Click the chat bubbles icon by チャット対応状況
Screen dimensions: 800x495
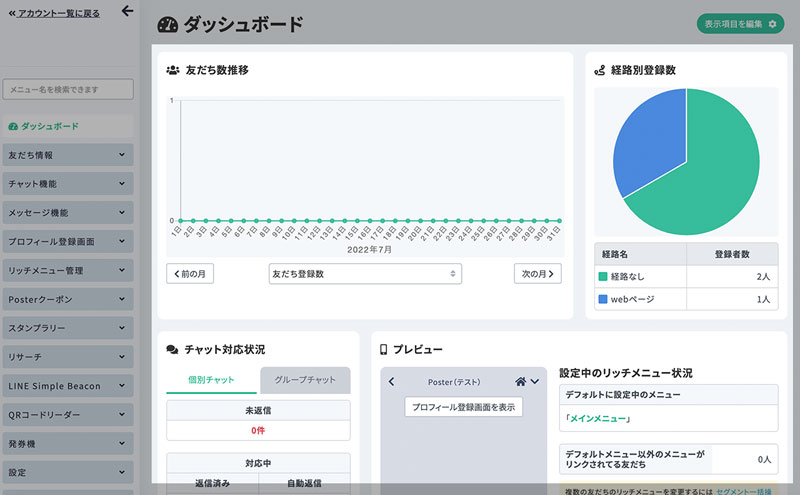172,350
